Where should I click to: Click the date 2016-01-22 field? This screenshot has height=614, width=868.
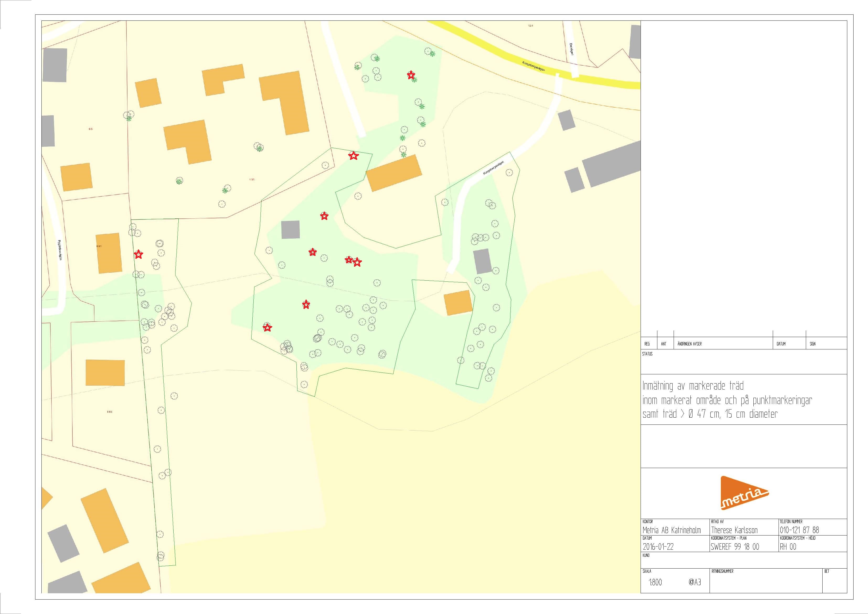click(x=658, y=547)
